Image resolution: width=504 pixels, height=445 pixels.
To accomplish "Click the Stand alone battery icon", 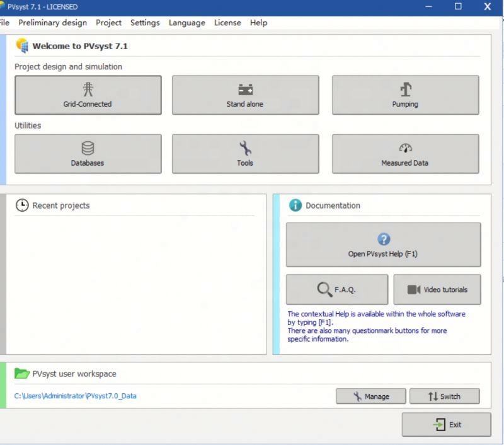I will pos(245,90).
